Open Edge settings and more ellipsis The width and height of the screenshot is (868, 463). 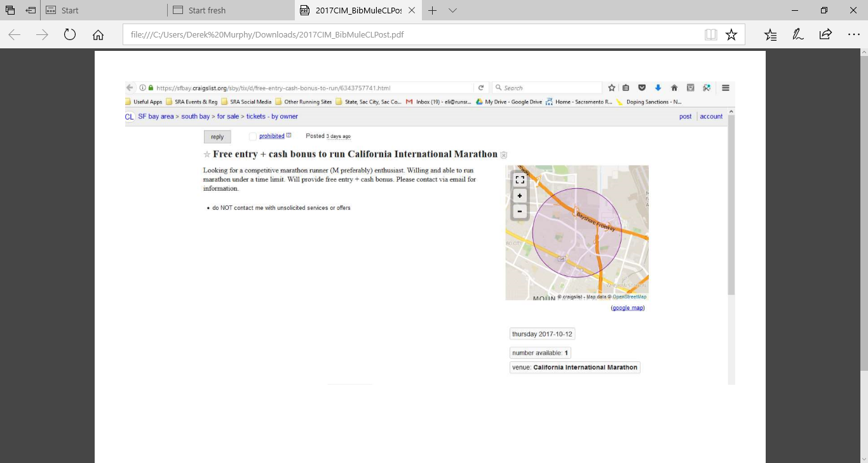click(853, 35)
